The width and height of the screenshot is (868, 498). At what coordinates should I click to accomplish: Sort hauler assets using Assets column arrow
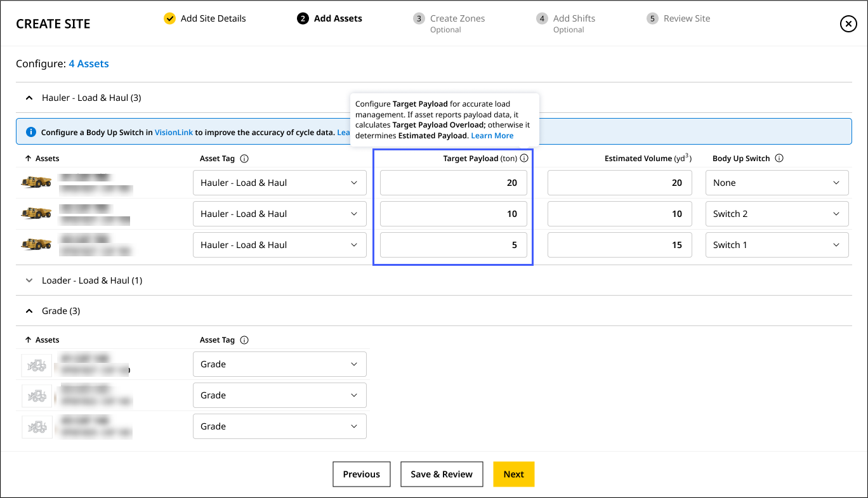tap(28, 159)
